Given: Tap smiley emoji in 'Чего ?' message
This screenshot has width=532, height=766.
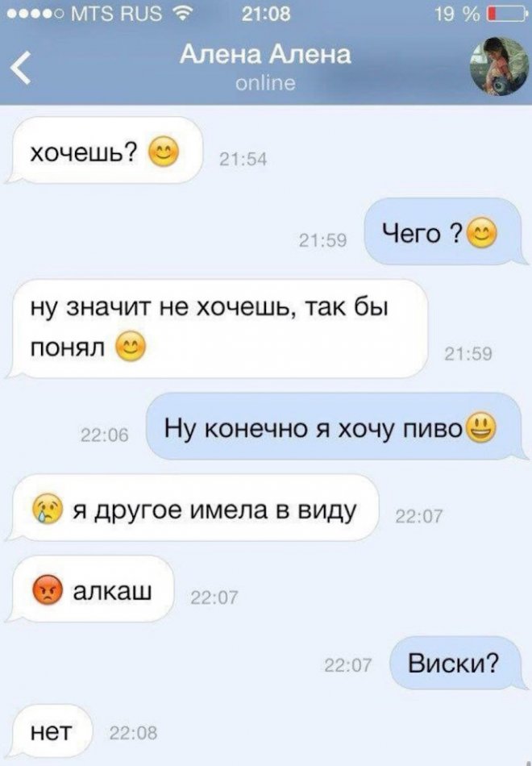Looking at the screenshot, I should coord(482,233).
